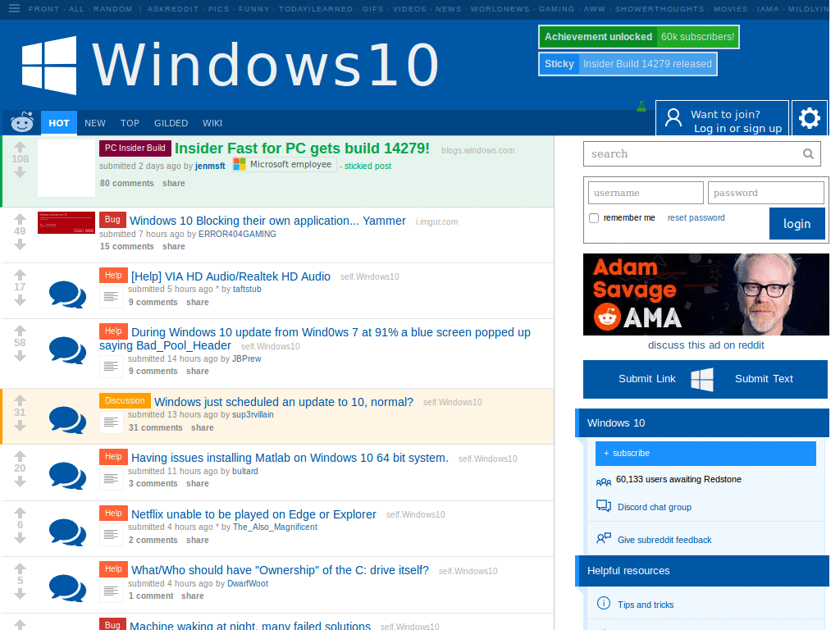Upvote the Yammer blocking post
The height and width of the screenshot is (630, 840).
click(20, 218)
